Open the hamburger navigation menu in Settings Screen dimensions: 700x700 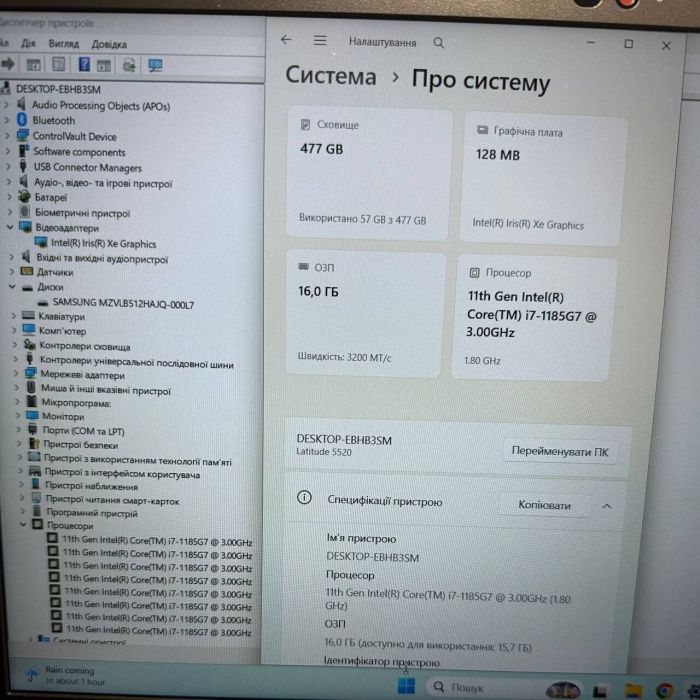(320, 41)
